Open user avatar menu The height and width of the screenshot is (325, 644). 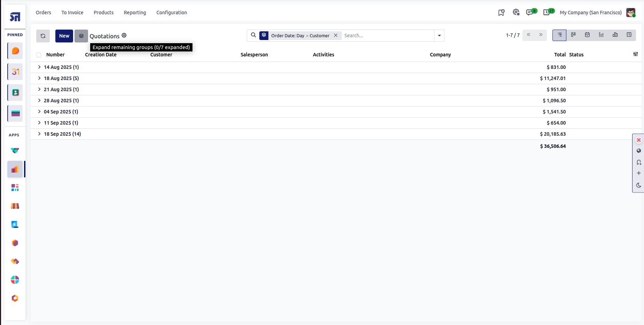point(631,13)
